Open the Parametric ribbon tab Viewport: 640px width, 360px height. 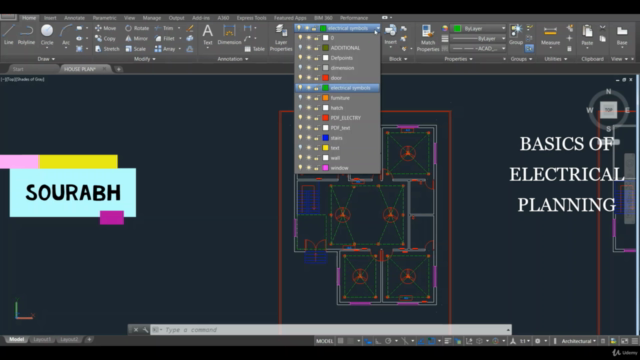click(x=104, y=18)
